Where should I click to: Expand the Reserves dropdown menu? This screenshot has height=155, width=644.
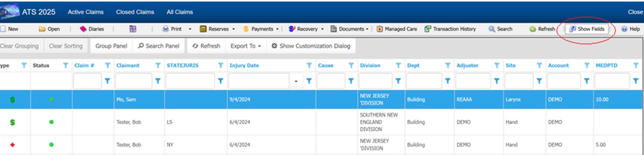click(x=233, y=29)
